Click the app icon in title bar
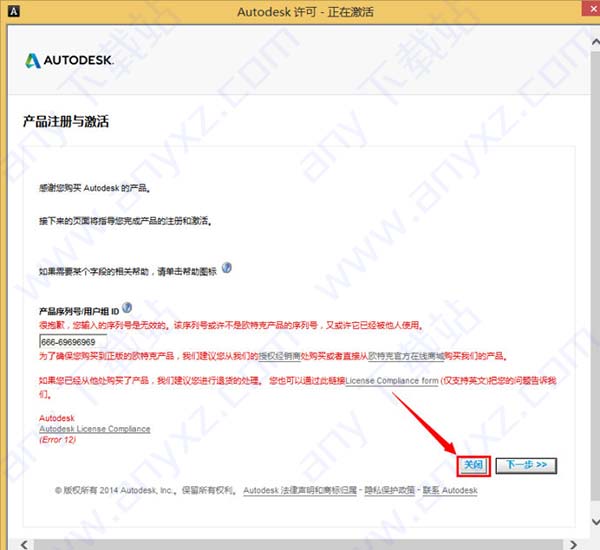Image resolution: width=600 pixels, height=550 pixels. pos(13,11)
